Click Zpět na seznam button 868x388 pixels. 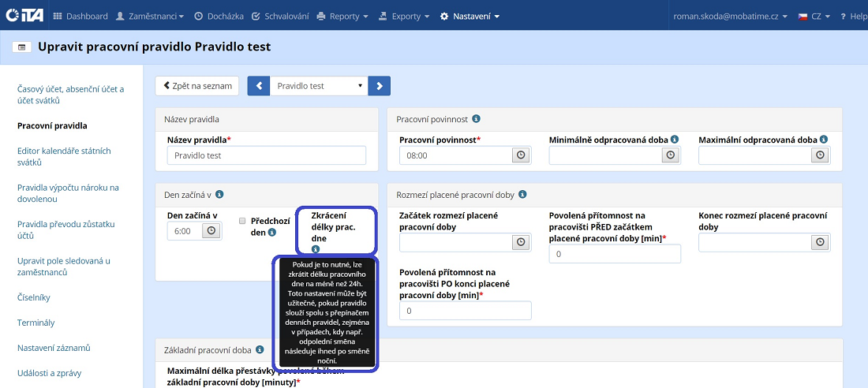point(197,86)
